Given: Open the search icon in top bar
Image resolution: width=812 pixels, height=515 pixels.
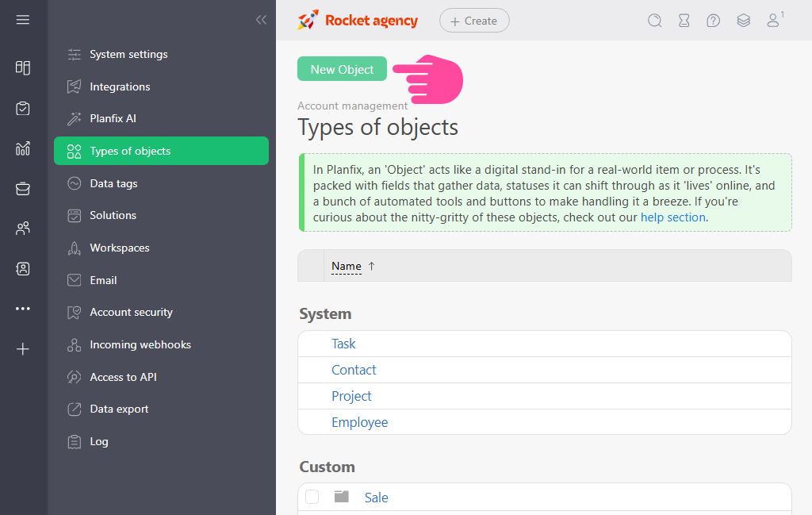Looking at the screenshot, I should pos(654,20).
